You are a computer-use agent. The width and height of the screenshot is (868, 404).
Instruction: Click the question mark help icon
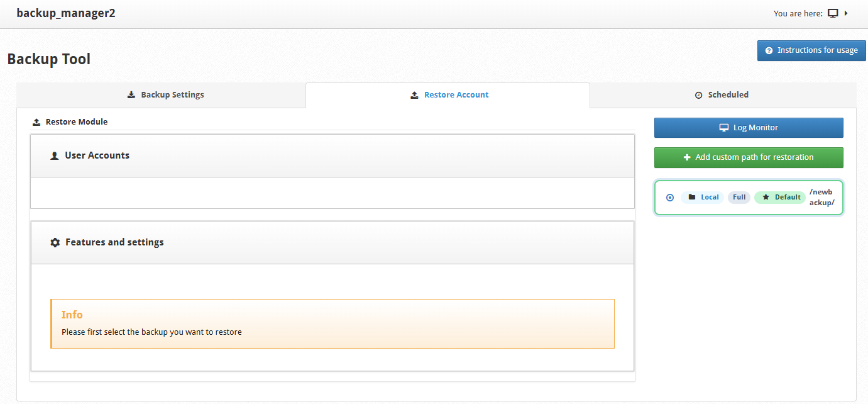(769, 50)
